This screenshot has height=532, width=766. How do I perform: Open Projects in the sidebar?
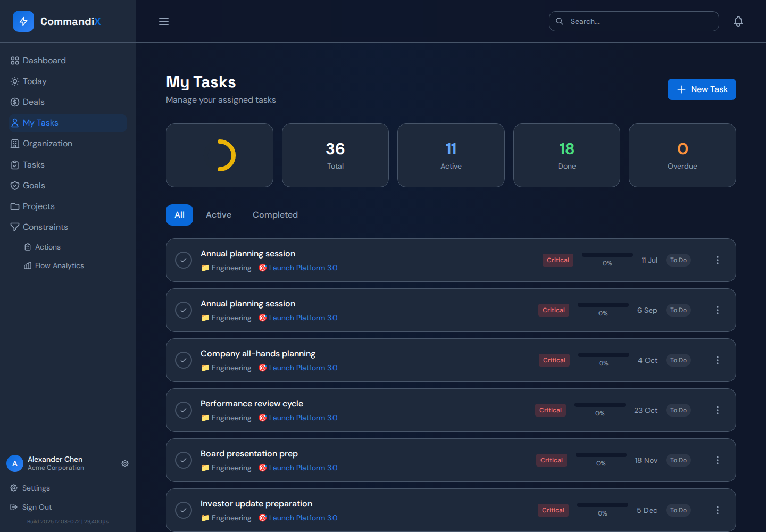[68, 206]
